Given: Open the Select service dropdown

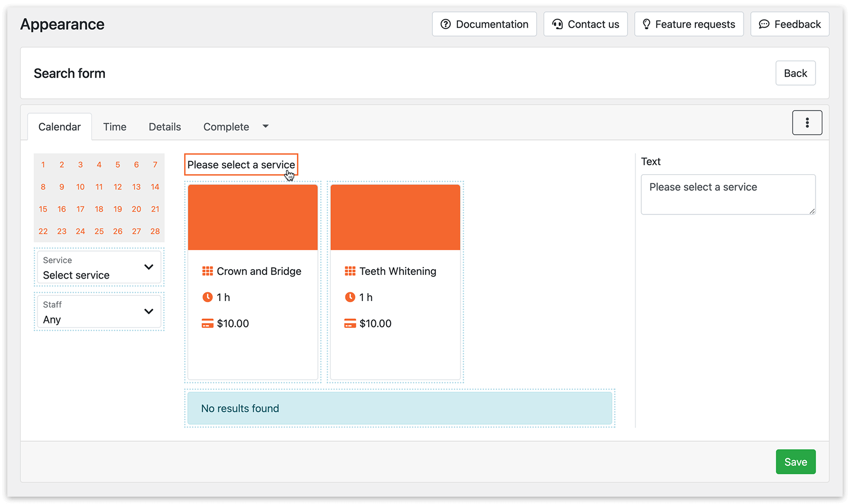Looking at the screenshot, I should pos(99,268).
